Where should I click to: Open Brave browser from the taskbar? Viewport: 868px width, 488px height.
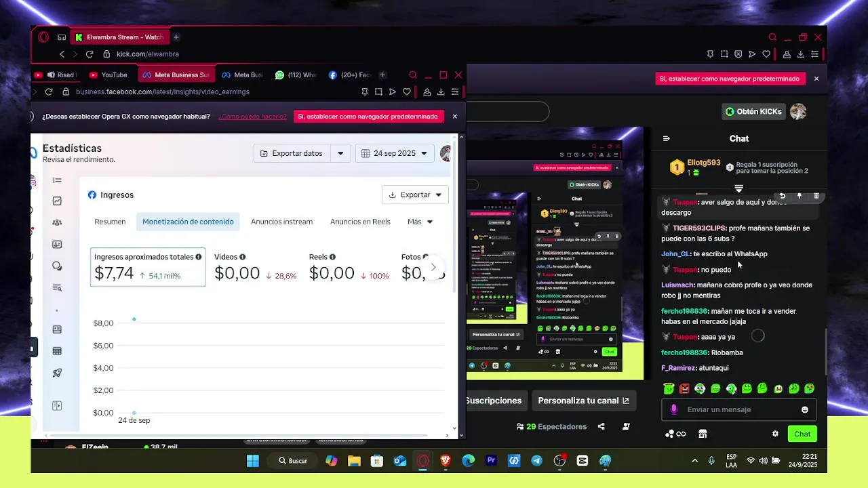click(x=446, y=461)
